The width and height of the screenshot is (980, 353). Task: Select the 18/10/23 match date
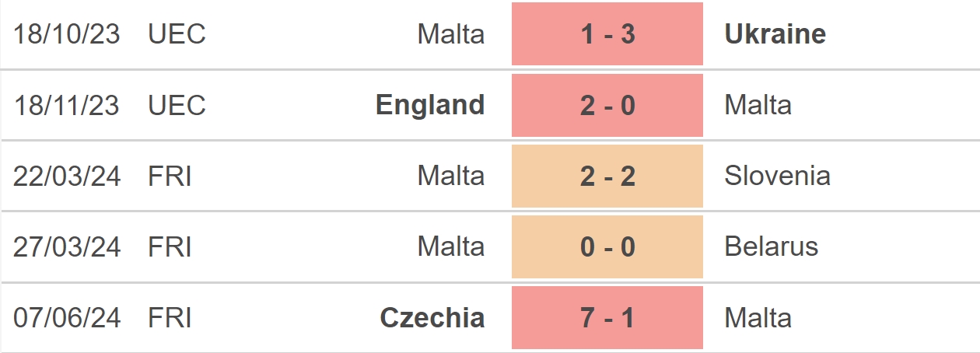(67, 34)
